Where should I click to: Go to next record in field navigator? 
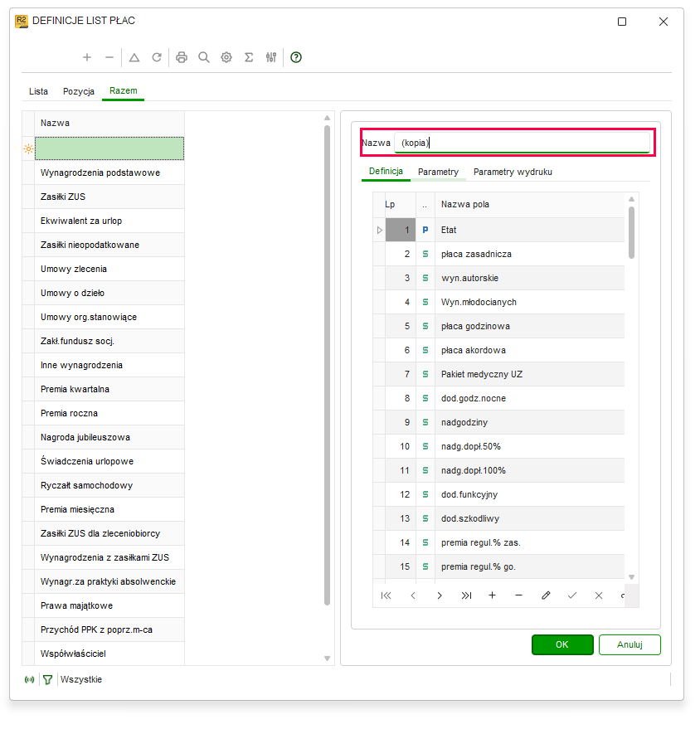click(440, 596)
